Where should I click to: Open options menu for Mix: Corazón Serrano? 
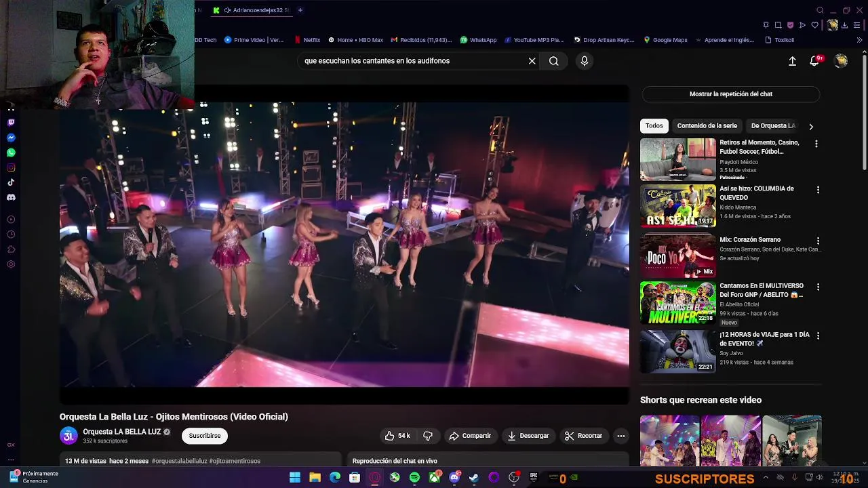point(818,241)
